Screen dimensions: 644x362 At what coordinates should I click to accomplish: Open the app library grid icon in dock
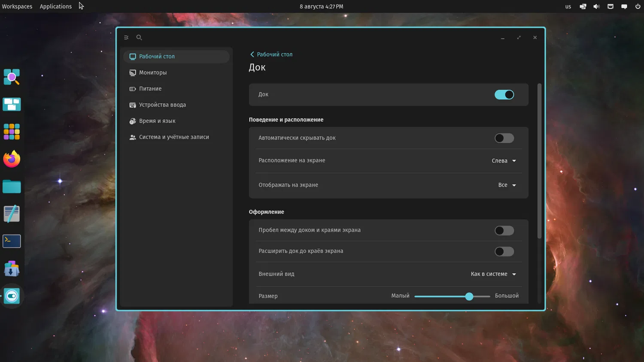click(12, 132)
